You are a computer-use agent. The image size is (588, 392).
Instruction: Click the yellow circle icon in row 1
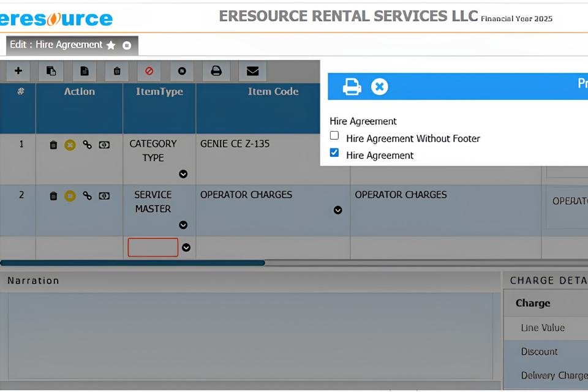(x=70, y=145)
